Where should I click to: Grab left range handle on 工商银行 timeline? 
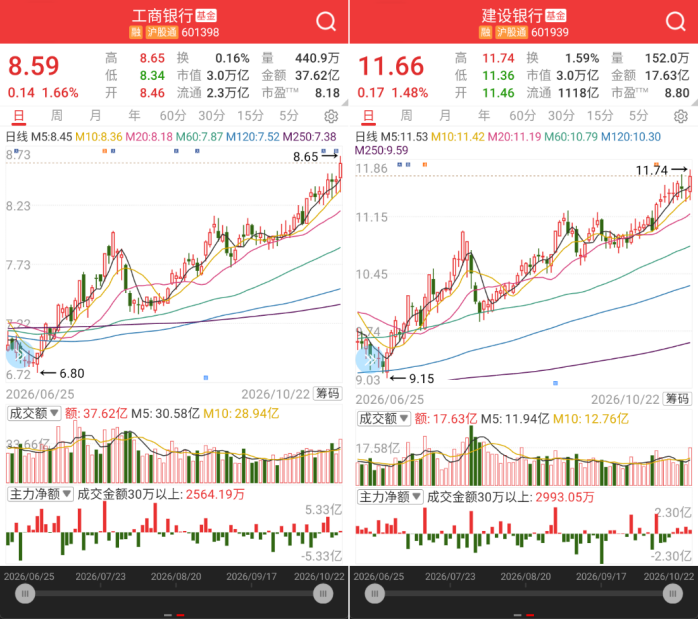coord(25,594)
